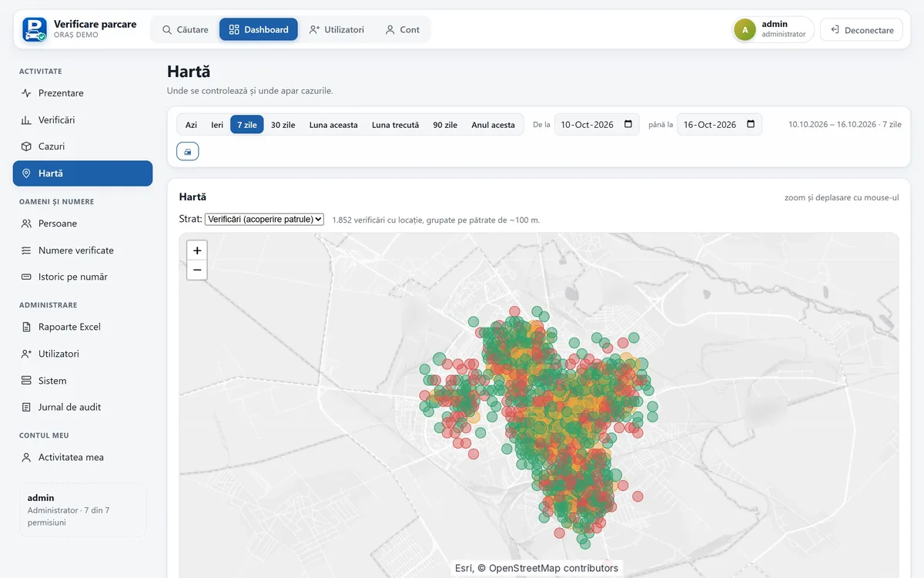924x578 pixels.
Task: Open Cazuri in the sidebar
Action: tap(82, 146)
